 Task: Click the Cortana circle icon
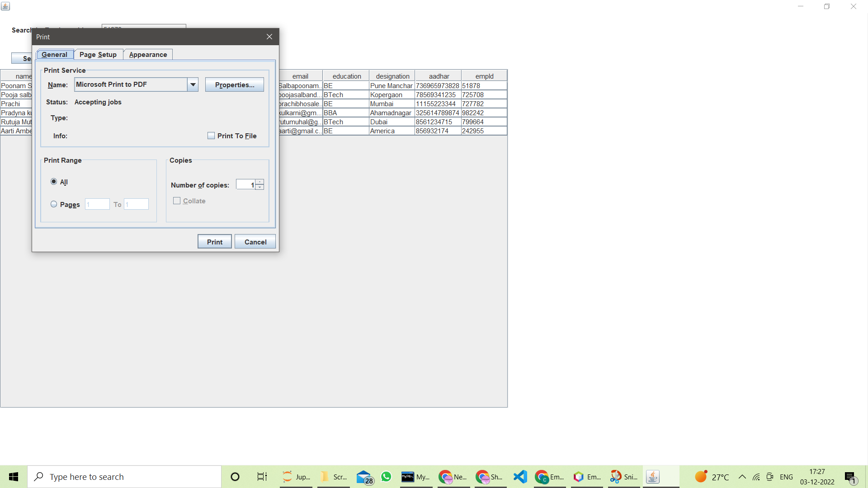[x=235, y=477]
